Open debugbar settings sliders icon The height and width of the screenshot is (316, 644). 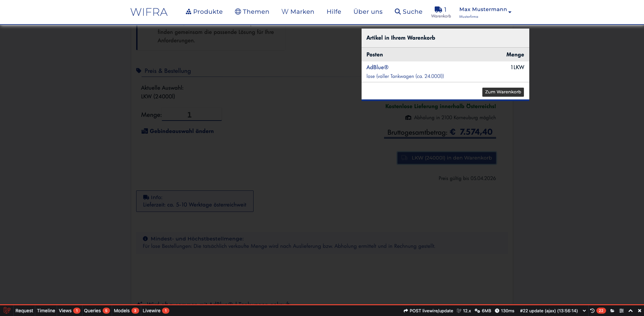621,311
